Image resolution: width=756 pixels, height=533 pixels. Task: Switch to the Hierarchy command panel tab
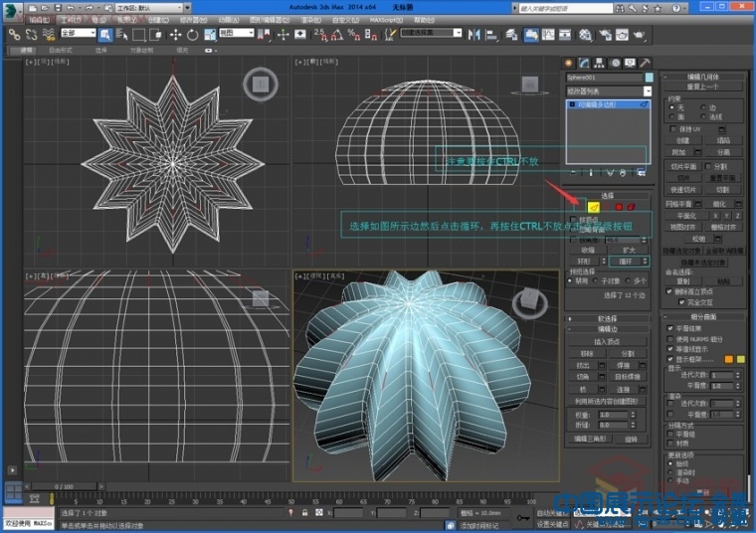click(x=599, y=63)
